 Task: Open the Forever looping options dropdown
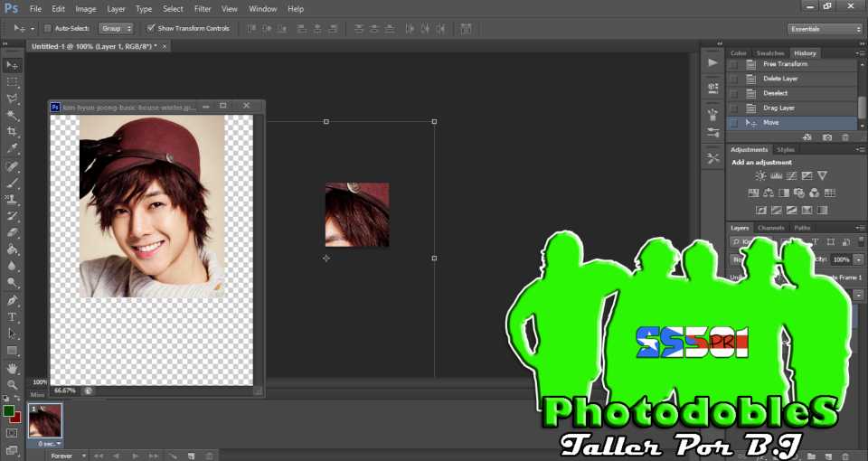69,456
